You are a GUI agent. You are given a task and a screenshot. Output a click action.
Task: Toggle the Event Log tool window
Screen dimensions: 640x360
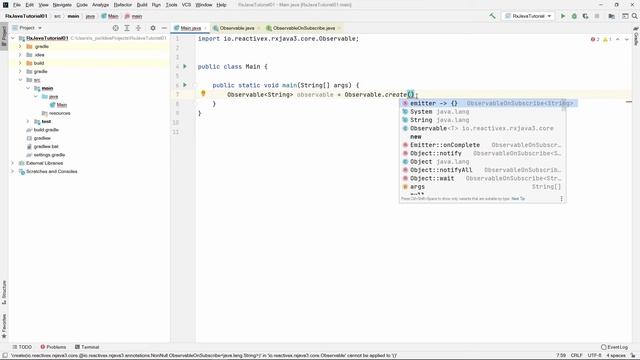pyautogui.click(x=614, y=347)
